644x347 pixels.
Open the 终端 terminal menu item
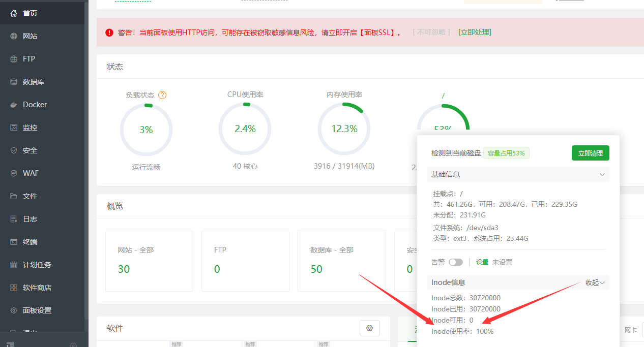tap(42, 242)
